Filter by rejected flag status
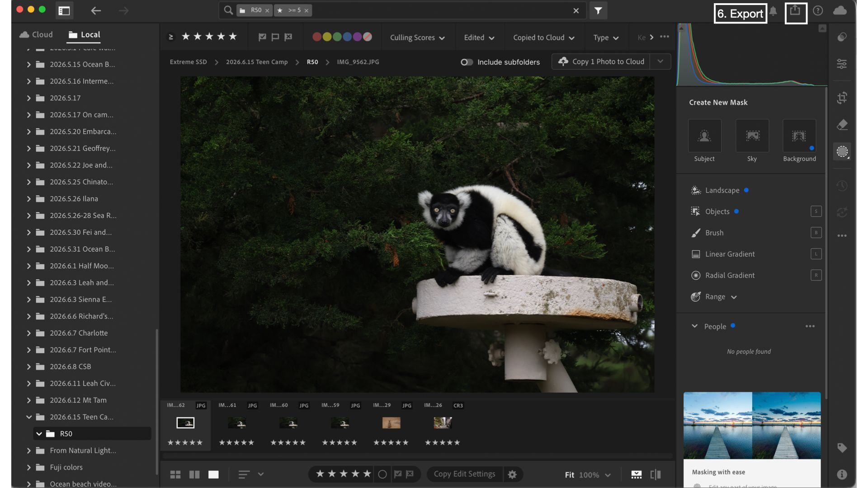The width and height of the screenshot is (868, 488). pos(288,37)
